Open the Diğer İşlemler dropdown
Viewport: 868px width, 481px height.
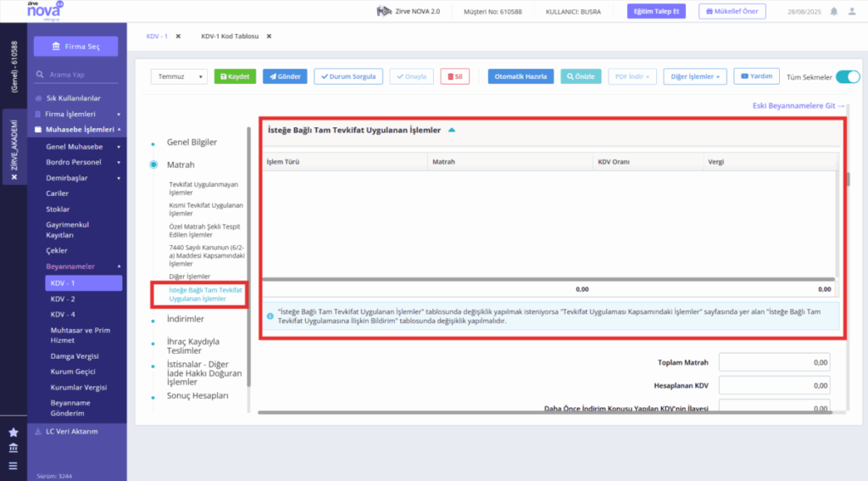coord(695,76)
